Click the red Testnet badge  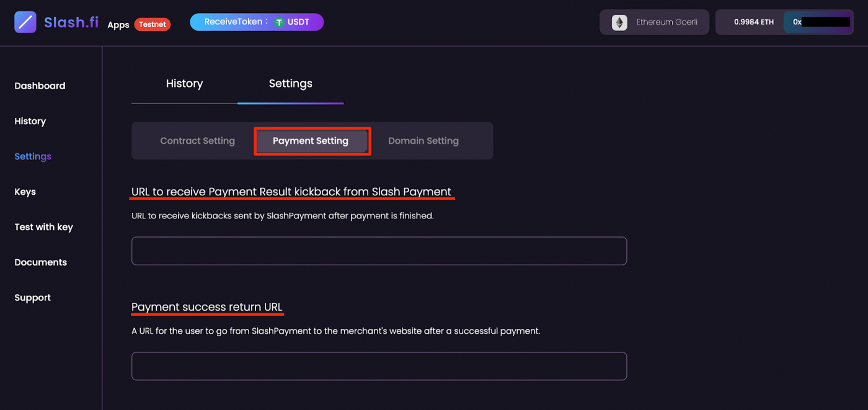(152, 24)
